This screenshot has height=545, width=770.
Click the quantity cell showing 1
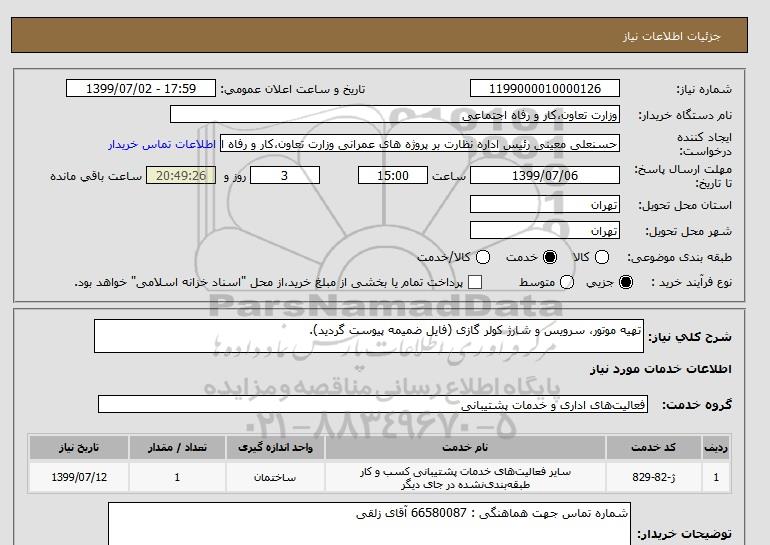tap(177, 477)
